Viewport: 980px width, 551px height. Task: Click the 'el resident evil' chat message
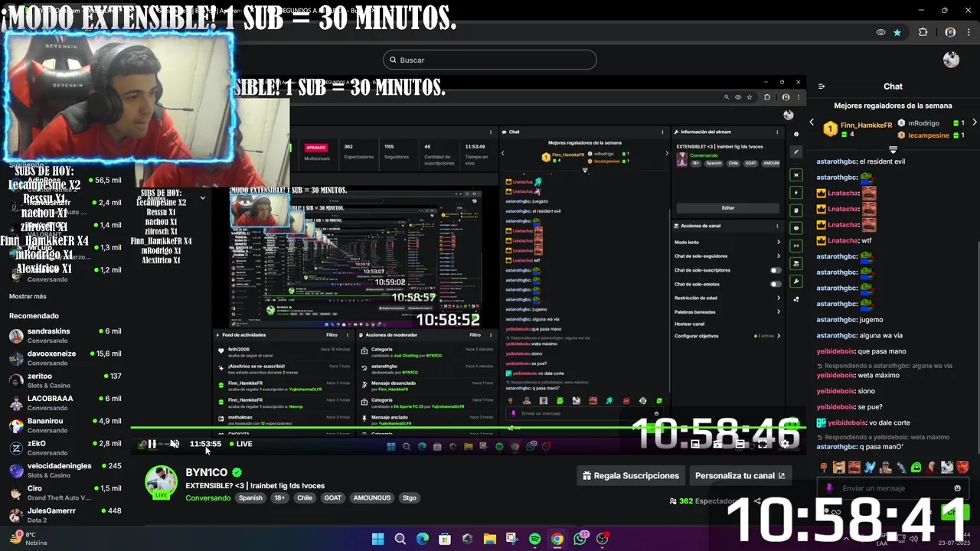(x=861, y=161)
